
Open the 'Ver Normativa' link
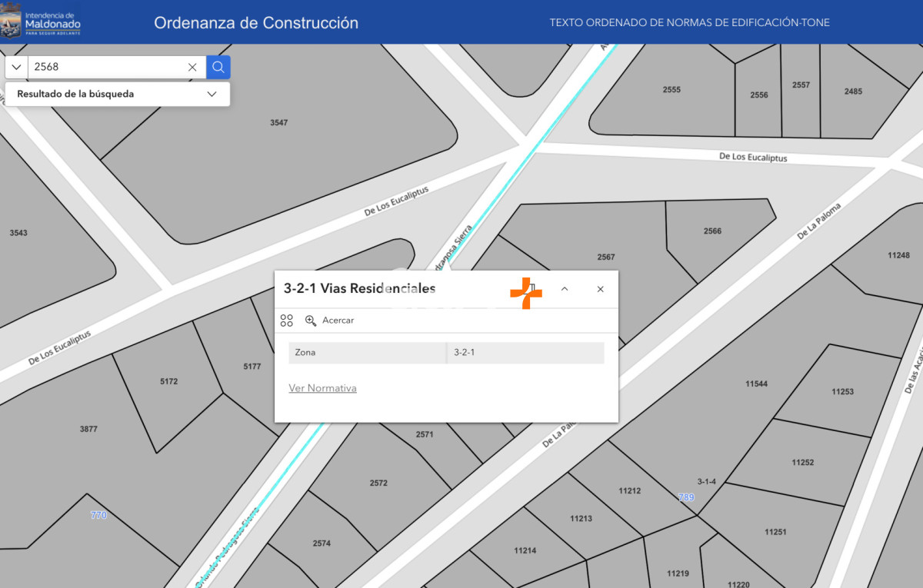[322, 388]
